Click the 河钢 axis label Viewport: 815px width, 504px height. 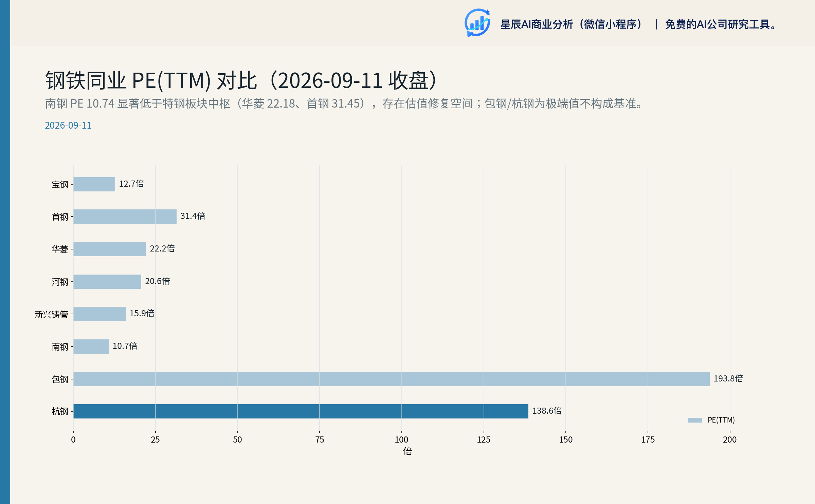60,282
